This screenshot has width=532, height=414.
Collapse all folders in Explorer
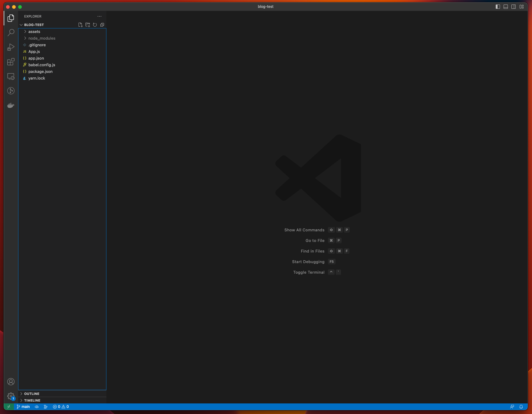(102, 25)
